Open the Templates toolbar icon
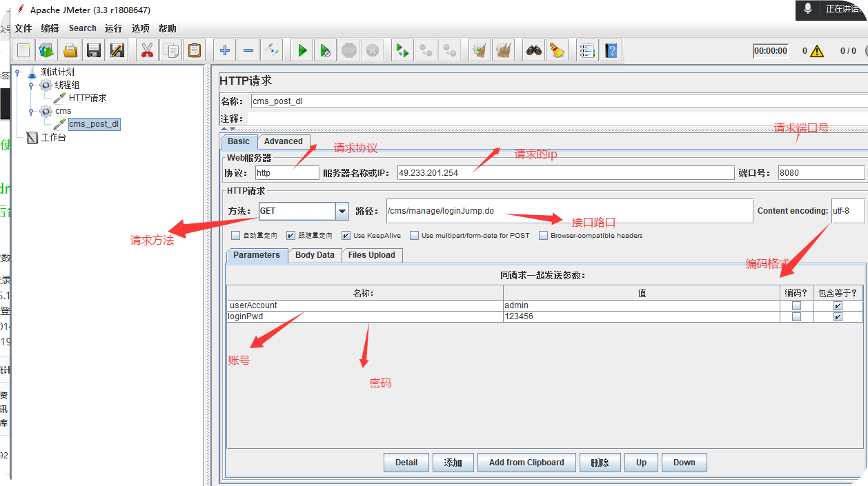Viewport: 868px width, 486px height. [48, 50]
